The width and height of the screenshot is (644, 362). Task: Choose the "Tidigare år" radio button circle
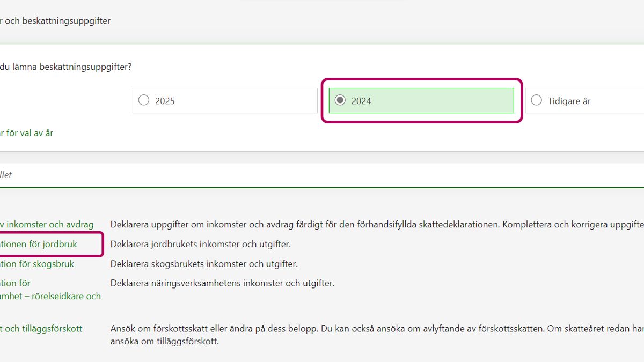click(536, 100)
